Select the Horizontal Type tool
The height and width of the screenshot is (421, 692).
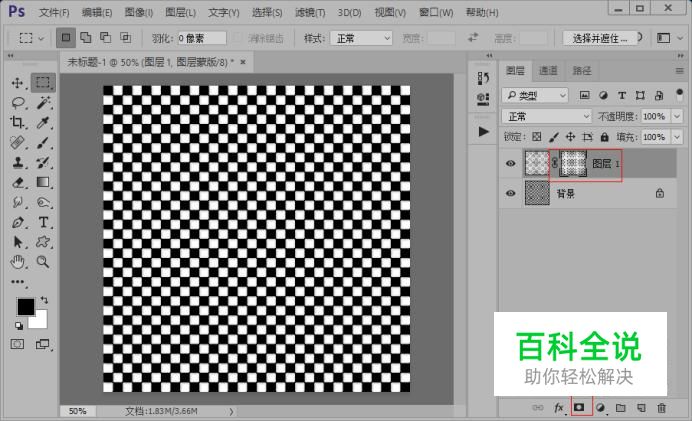[x=43, y=222]
